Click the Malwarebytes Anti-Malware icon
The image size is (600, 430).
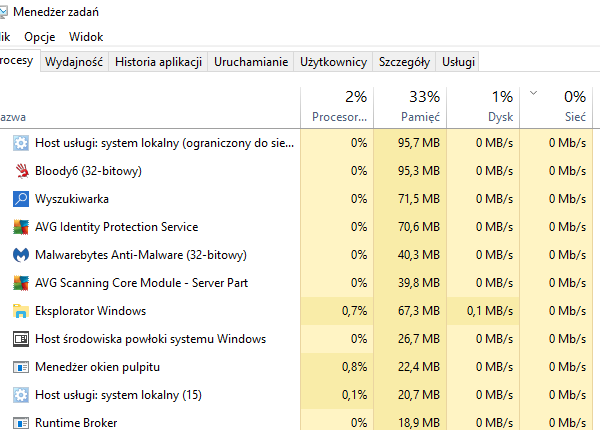[x=21, y=255]
